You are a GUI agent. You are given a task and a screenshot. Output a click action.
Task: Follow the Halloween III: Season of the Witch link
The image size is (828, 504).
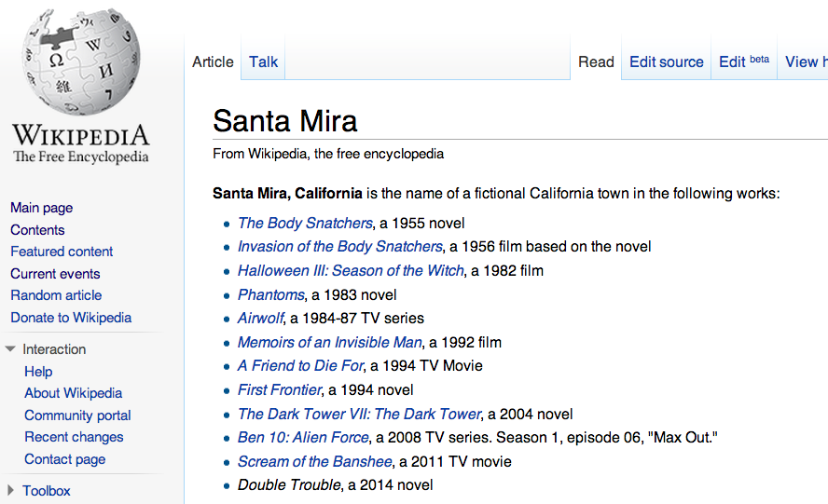tap(350, 271)
